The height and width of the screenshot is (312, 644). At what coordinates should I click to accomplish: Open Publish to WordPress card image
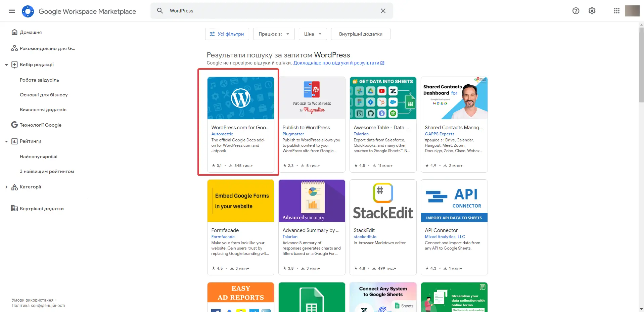(312, 98)
